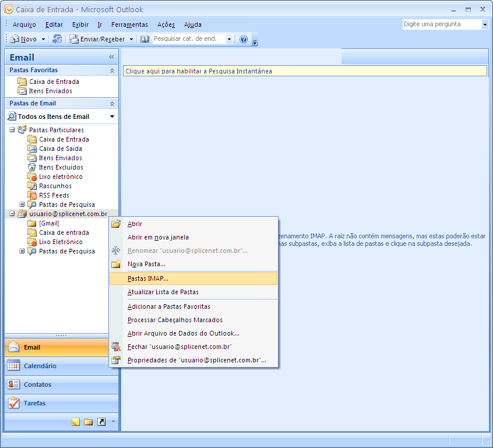This screenshot has height=448, width=493.
Task: Select Itens Enviados in Pastas Favoritas
Action: click(51, 91)
